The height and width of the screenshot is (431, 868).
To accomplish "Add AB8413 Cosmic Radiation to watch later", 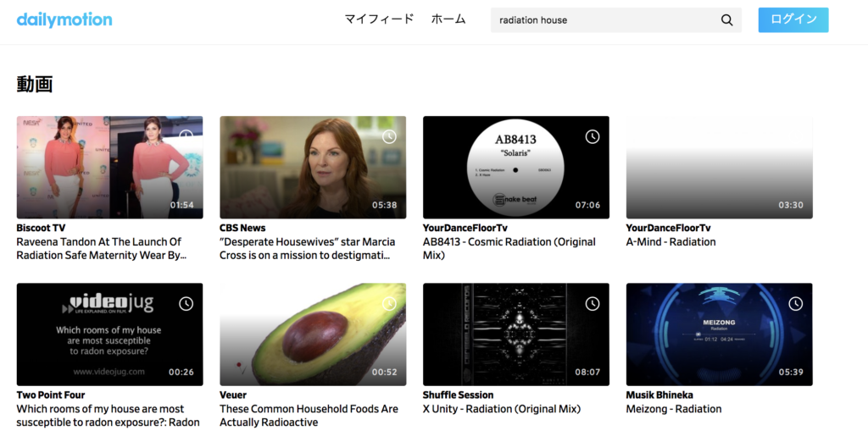I will (593, 136).
